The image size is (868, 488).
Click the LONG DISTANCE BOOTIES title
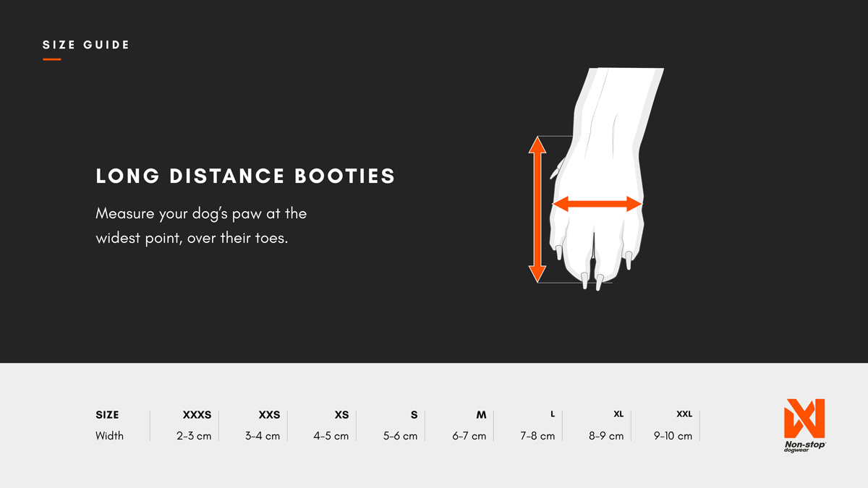tap(245, 176)
